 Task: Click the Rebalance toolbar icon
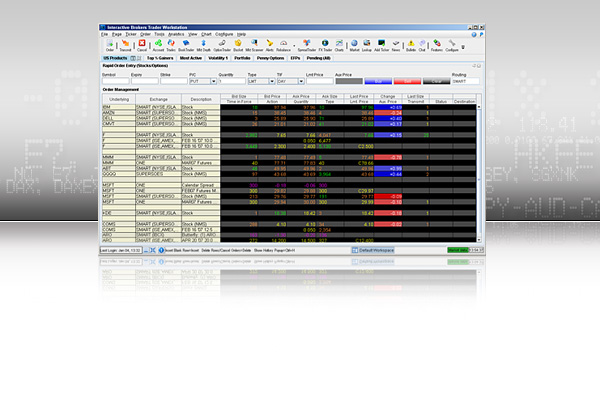(x=284, y=45)
